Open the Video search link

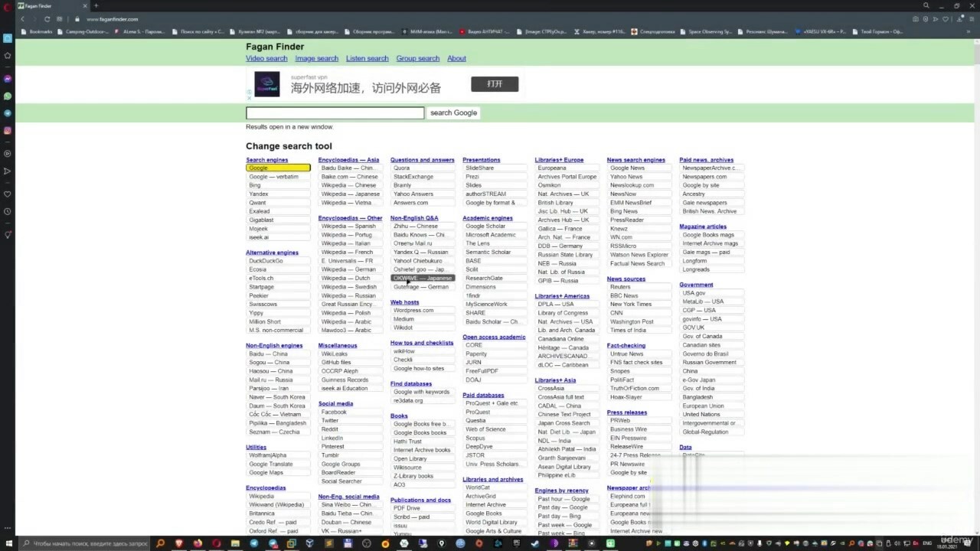point(266,58)
